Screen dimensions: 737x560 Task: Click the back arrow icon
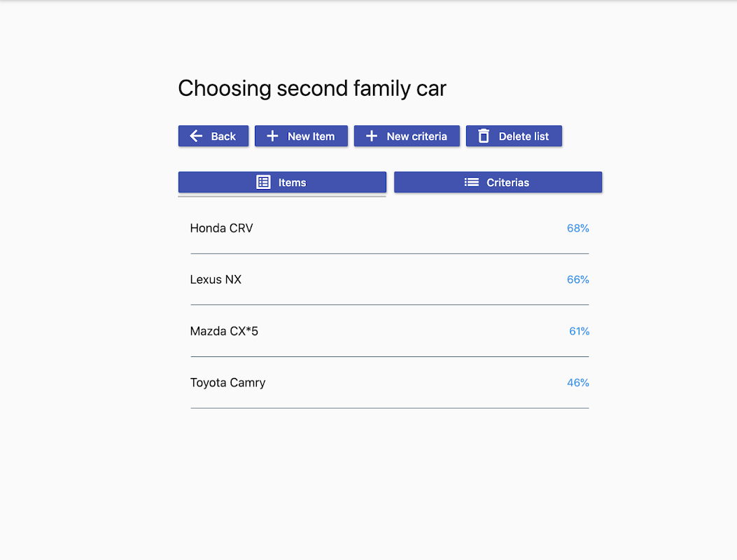click(196, 136)
